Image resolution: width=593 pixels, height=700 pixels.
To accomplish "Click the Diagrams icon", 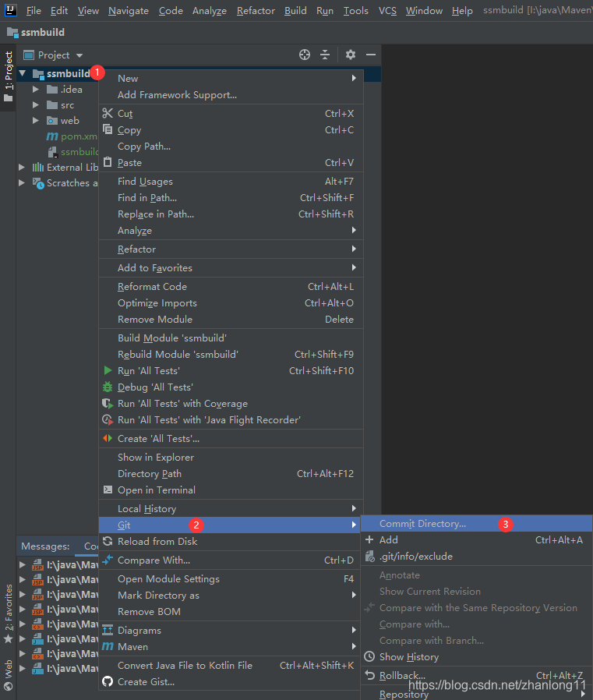I will click(x=108, y=631).
